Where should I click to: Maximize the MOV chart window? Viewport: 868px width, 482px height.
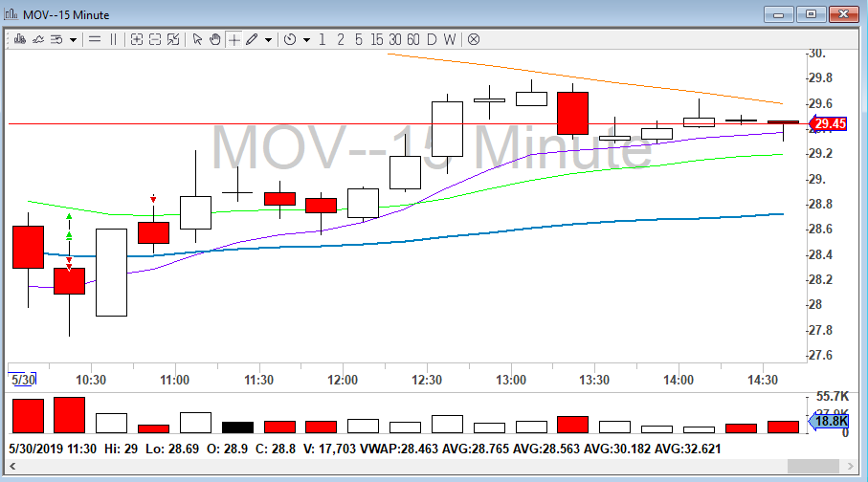pyautogui.click(x=811, y=14)
